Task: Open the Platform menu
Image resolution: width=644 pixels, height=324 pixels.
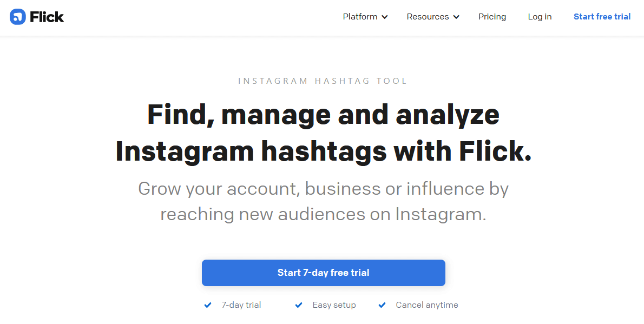Action: (x=365, y=17)
